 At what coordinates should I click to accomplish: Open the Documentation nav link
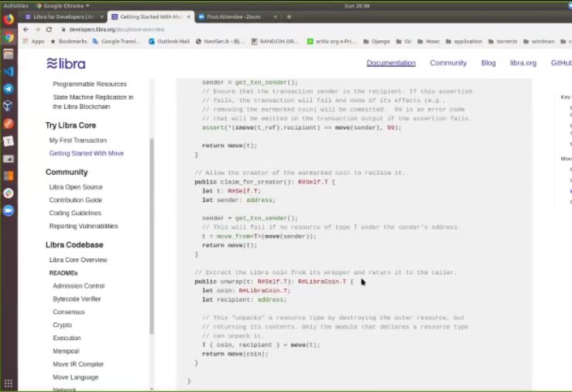point(391,63)
